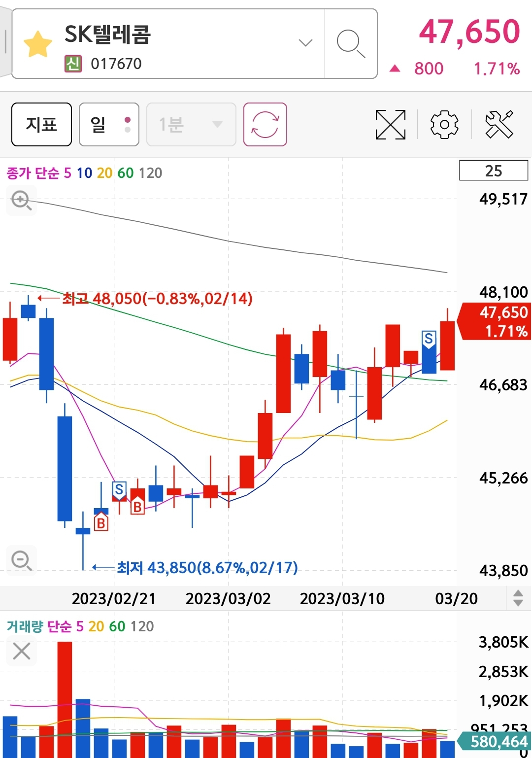Close the volume indicator panel
Image resolution: width=532 pixels, height=758 pixels.
[x=21, y=651]
